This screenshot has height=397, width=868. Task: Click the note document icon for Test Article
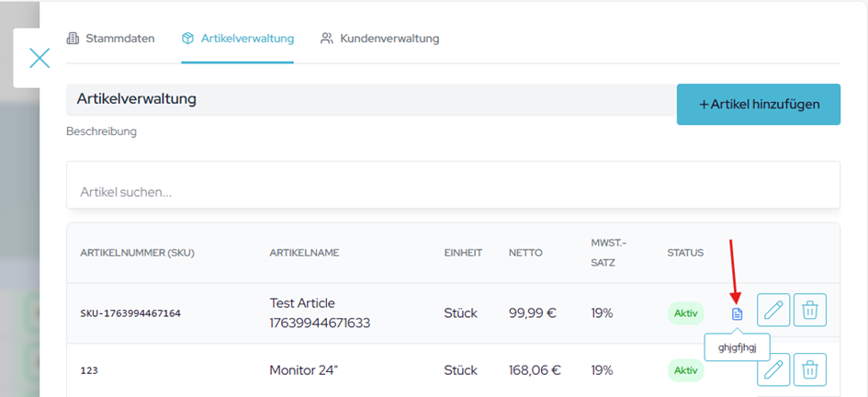pos(737,313)
